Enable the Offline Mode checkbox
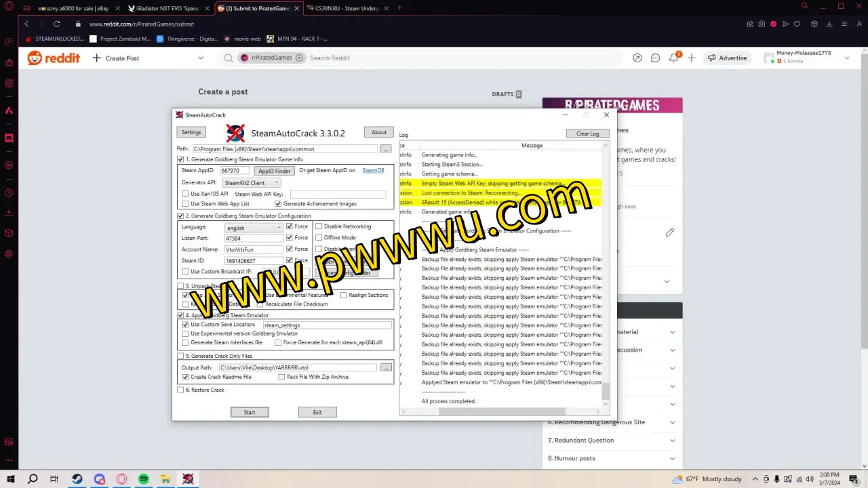868x488 pixels. pyautogui.click(x=319, y=238)
